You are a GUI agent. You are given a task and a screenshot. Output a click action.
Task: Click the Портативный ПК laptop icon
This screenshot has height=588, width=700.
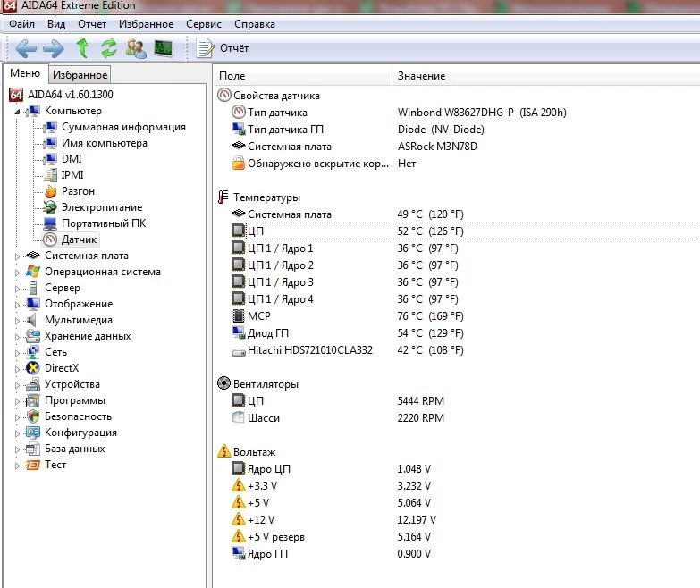50,223
